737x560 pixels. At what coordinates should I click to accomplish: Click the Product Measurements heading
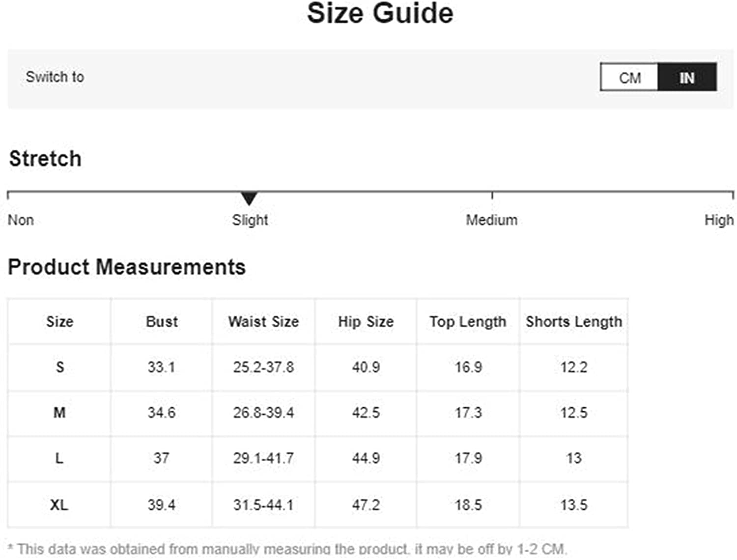(x=127, y=267)
